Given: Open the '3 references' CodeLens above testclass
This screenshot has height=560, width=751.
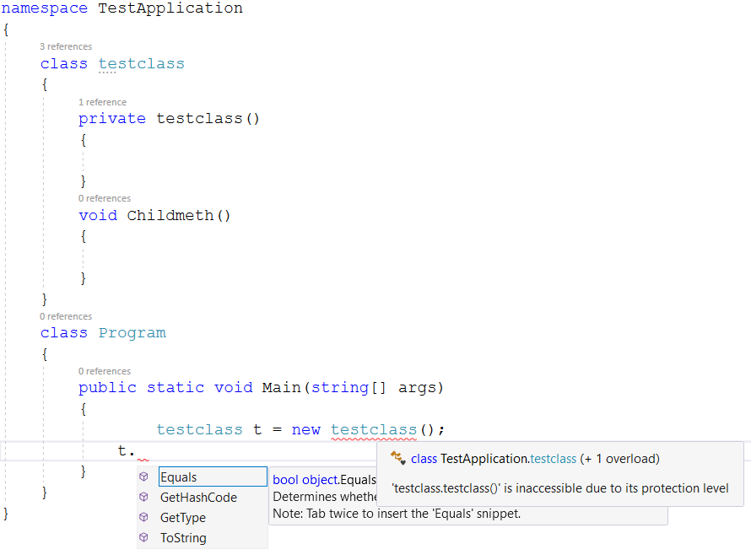Looking at the screenshot, I should (x=66, y=46).
